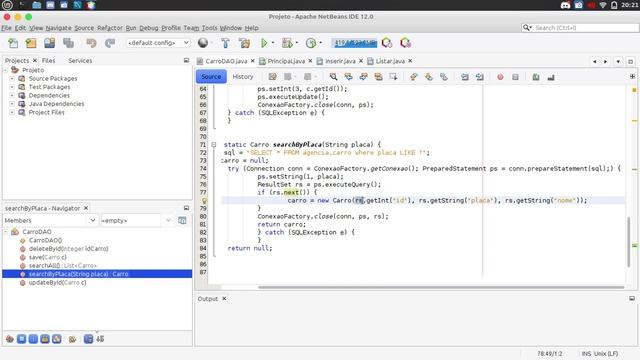Image resolution: width=640 pixels, height=360 pixels.
Task: Expand the Dependencies node
Action: pyautogui.click(x=12, y=96)
